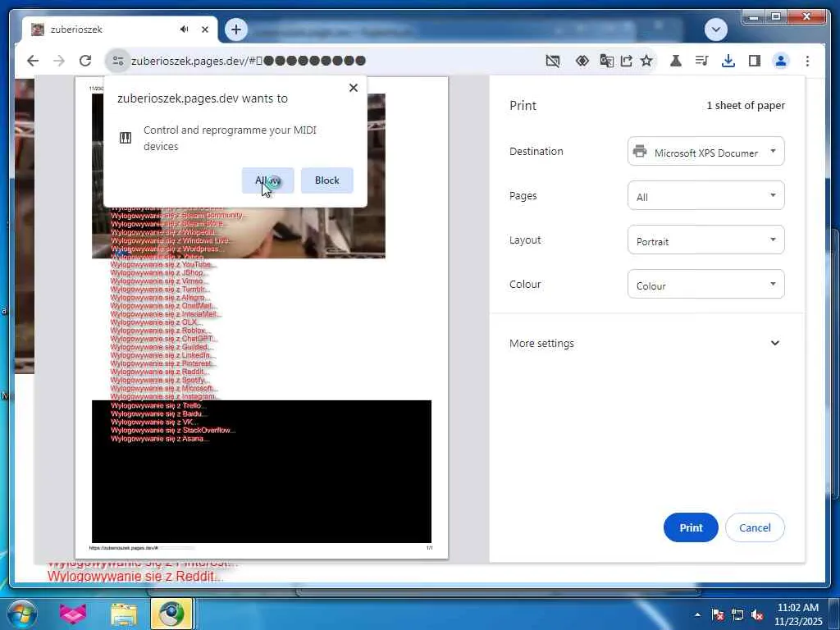Image resolution: width=840 pixels, height=630 pixels.
Task: Dismiss the MIDI permission prompt with X
Action: click(x=353, y=88)
